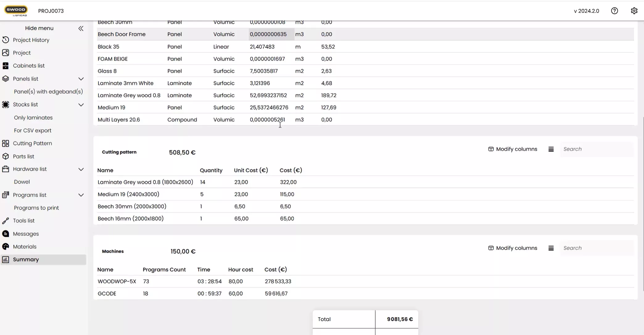The image size is (644, 335).
Task: Select Dowel sub-item
Action: coord(22,182)
